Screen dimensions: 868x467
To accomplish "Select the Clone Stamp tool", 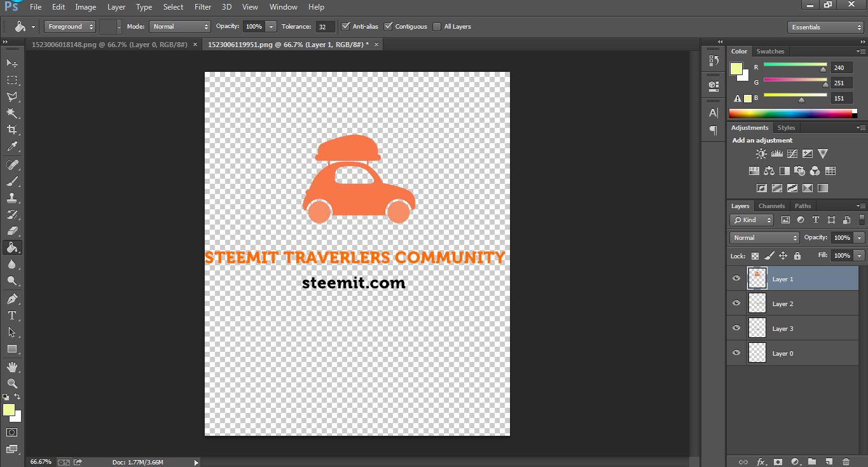I will pyautogui.click(x=12, y=198).
